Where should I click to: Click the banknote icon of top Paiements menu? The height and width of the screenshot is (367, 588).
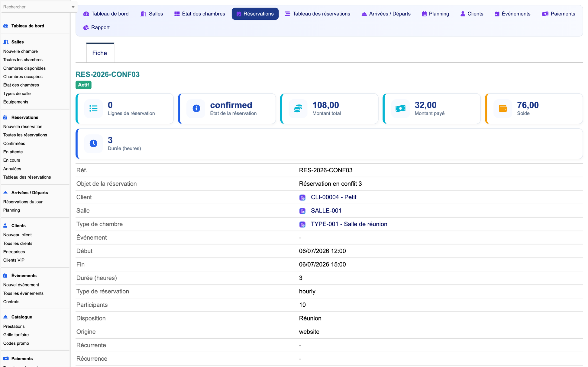click(545, 14)
